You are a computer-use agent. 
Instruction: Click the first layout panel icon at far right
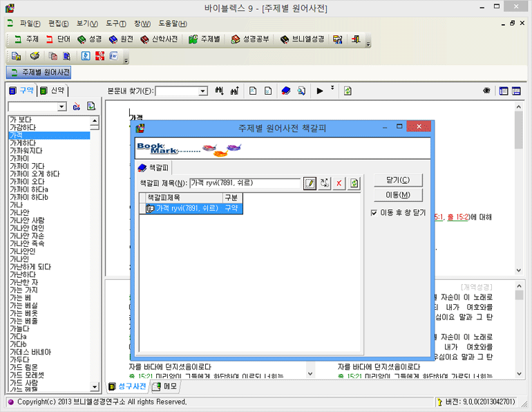coord(504,91)
